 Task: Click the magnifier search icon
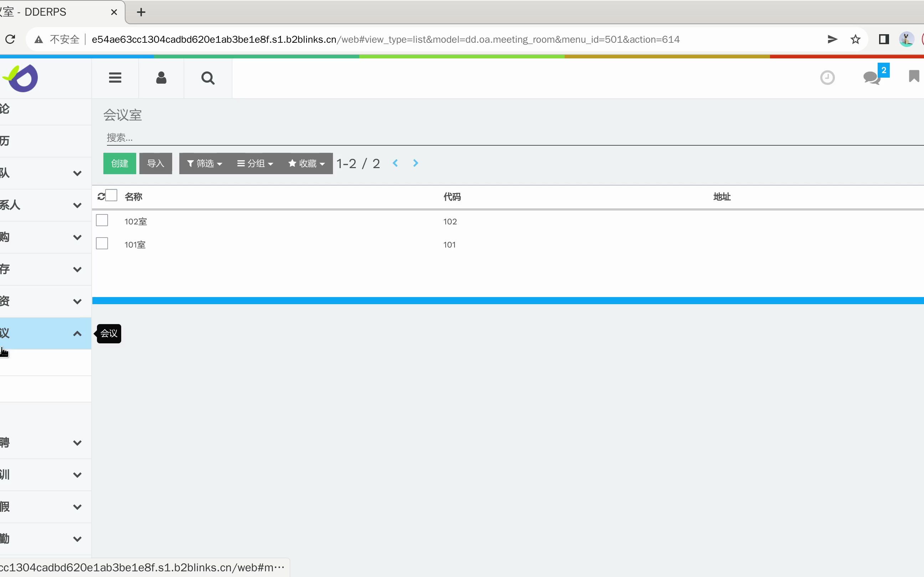coord(208,78)
